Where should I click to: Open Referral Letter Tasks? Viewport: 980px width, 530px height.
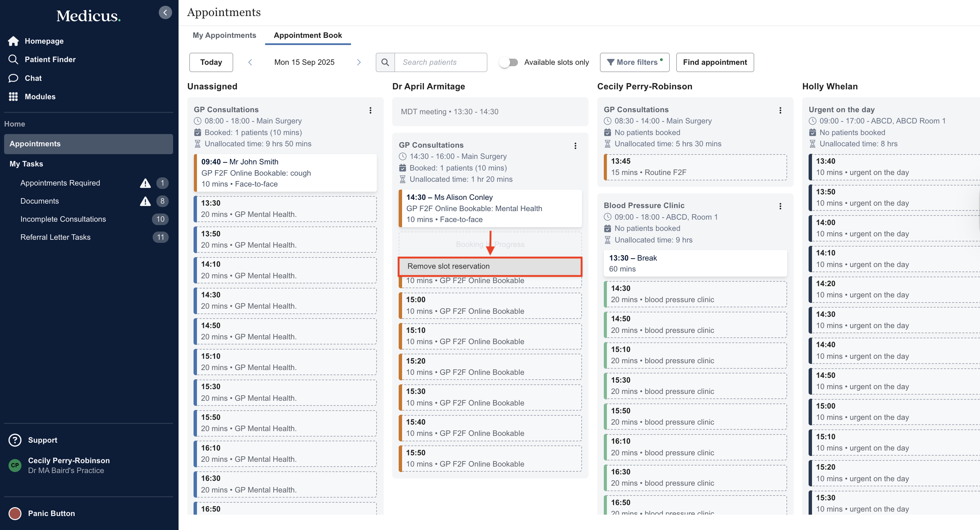[56, 237]
